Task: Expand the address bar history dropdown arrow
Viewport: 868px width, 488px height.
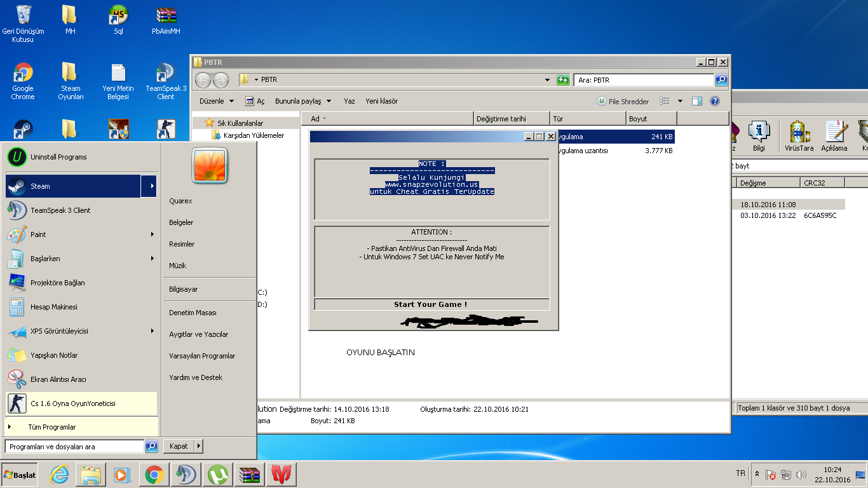Action: pos(547,80)
